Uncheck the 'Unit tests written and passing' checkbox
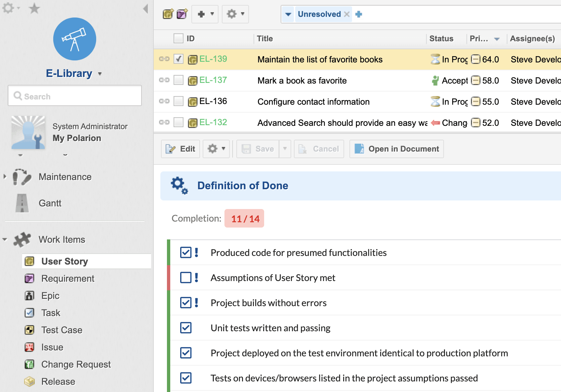The height and width of the screenshot is (392, 561). tap(186, 328)
